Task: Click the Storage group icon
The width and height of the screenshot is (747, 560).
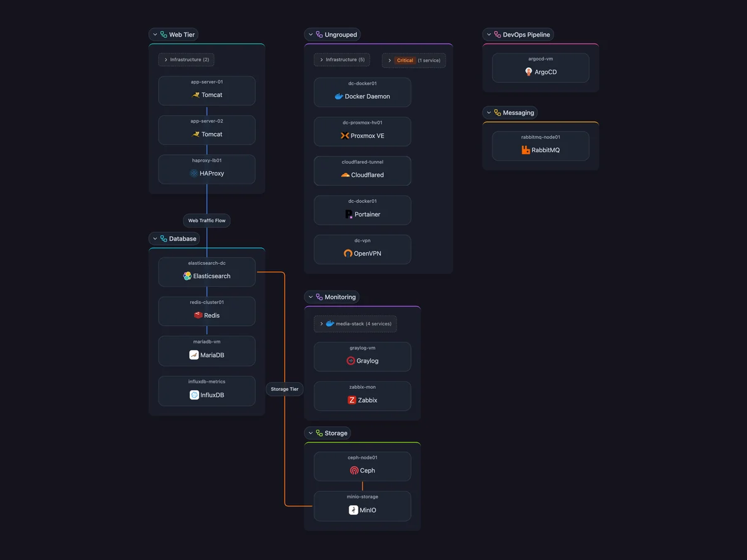Action: (319, 433)
